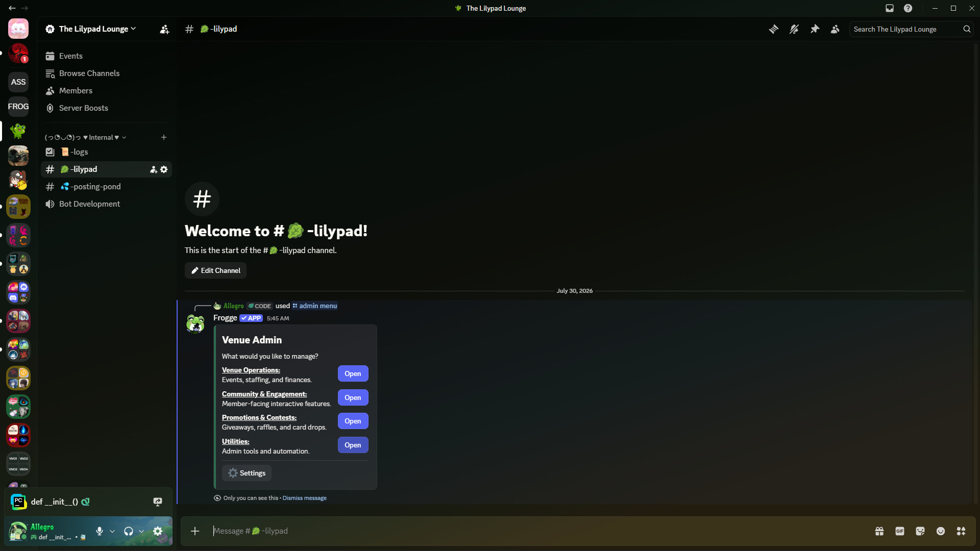Show pinned messages
The image size is (980, 551).
pyautogui.click(x=815, y=29)
